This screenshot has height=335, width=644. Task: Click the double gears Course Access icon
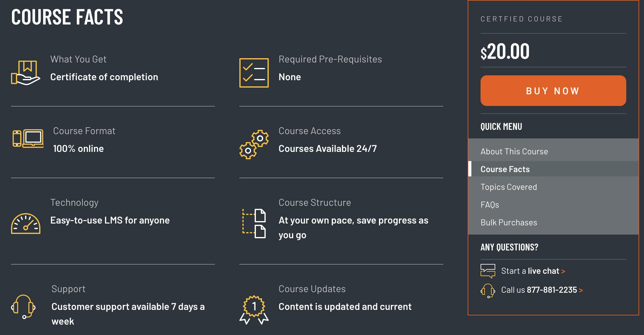point(254,144)
